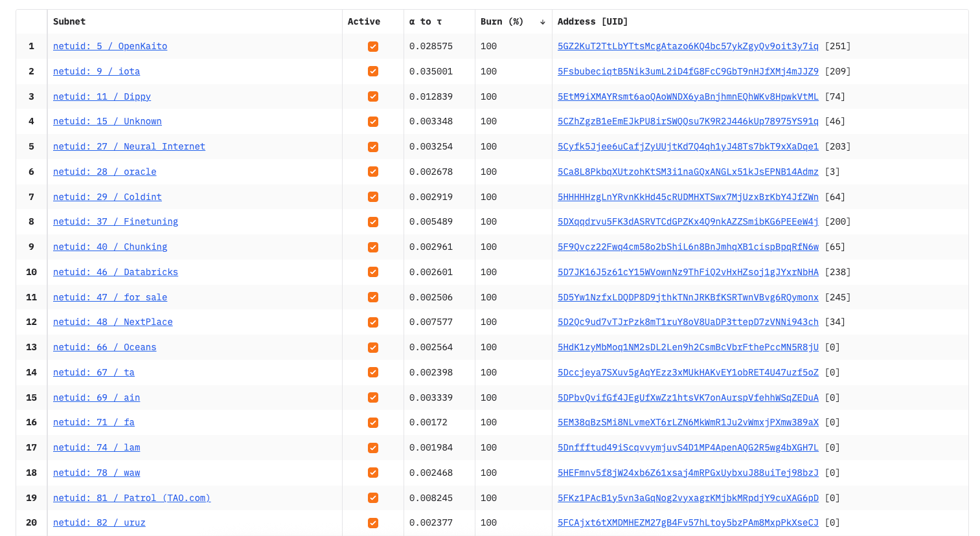980x536 pixels.
Task: Open the netuid: 82 / uruz link
Action: tap(99, 522)
